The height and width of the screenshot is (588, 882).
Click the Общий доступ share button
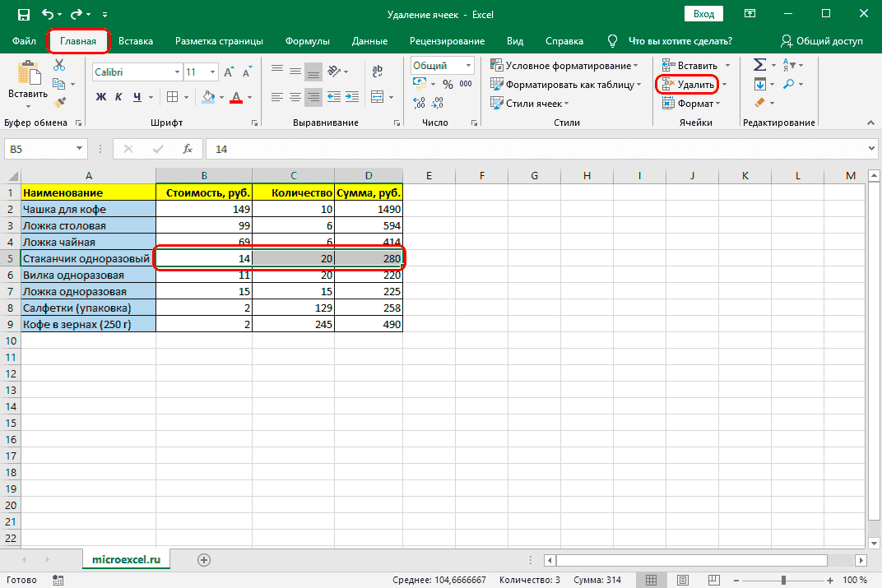821,41
